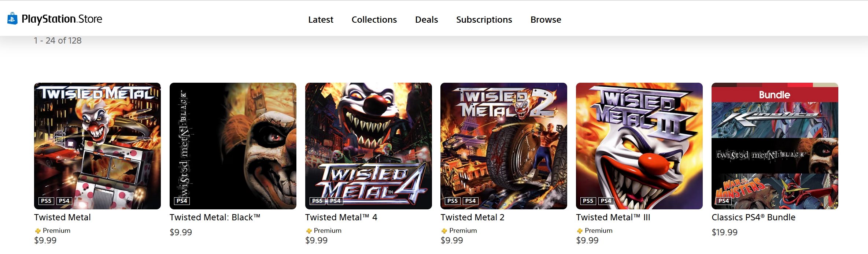Click the Premium plus icon under Twisted Metal
The image size is (868, 254).
pyautogui.click(x=38, y=231)
